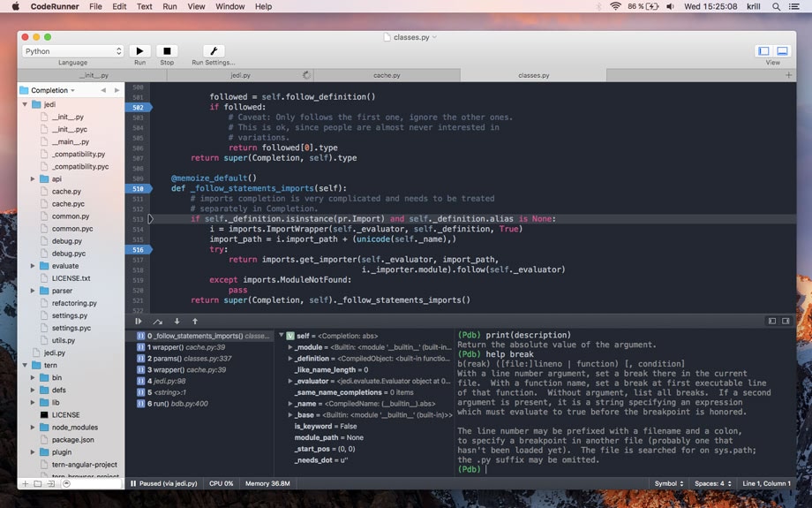Open Spotlight search icon
Image resolution: width=812 pixels, height=508 pixels.
coord(777,6)
